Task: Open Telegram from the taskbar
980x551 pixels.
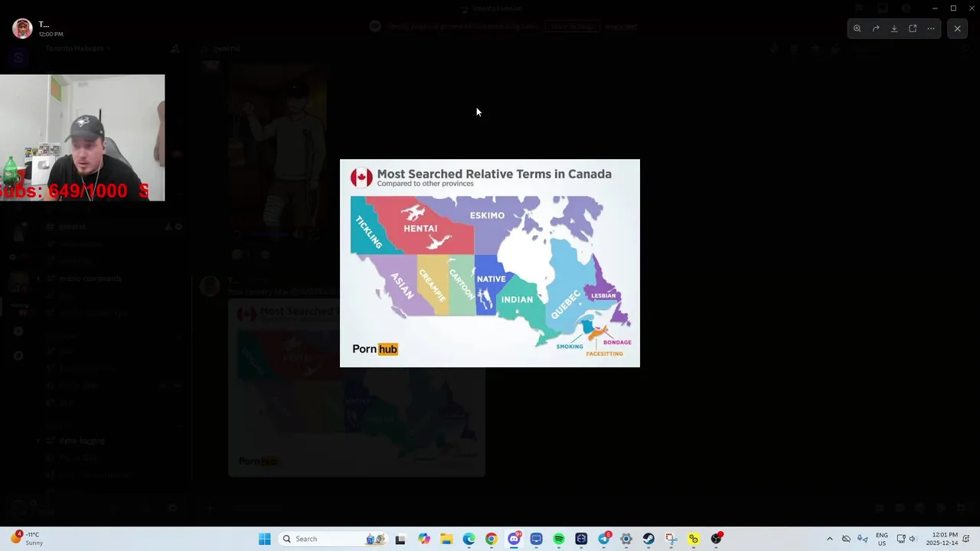Action: coord(604,539)
